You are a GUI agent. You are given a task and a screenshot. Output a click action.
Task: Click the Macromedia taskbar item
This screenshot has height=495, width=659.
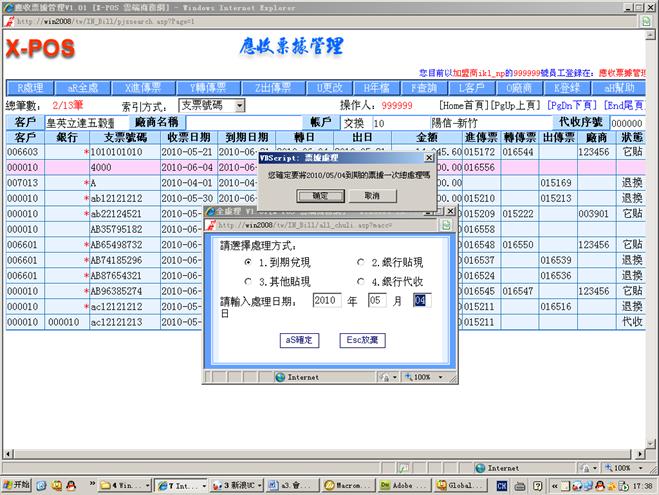tap(348, 485)
